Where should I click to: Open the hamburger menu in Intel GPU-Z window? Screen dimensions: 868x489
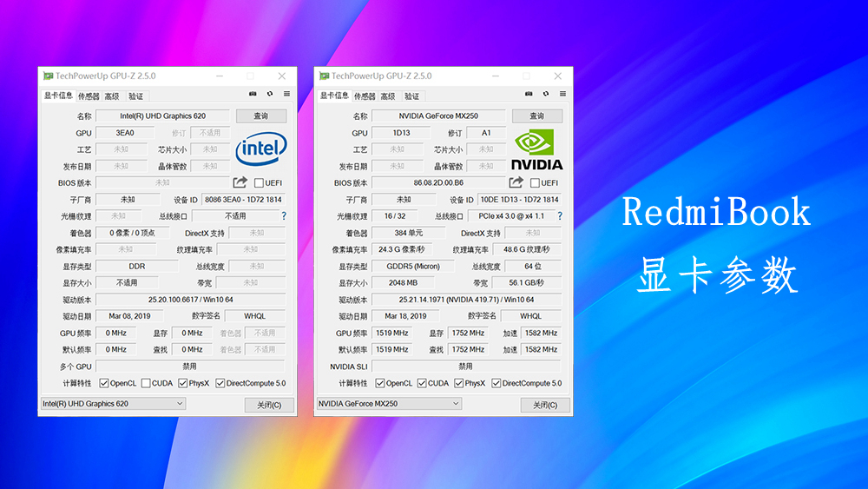coord(286,94)
